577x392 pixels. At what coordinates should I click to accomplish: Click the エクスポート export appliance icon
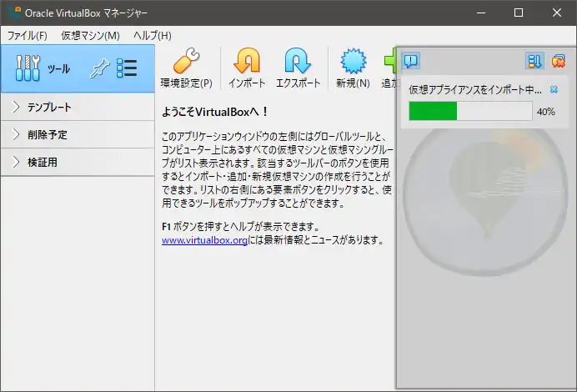[x=298, y=61]
